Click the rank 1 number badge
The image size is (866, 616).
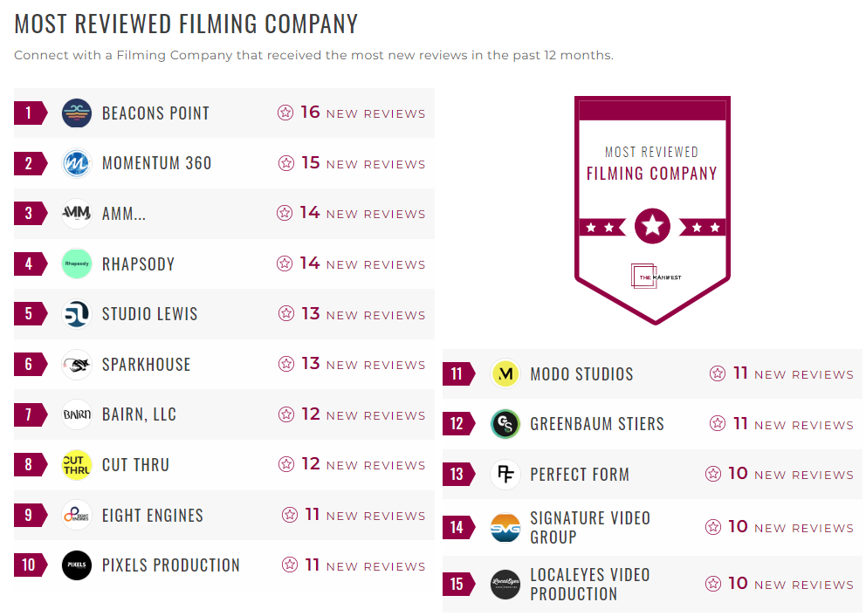[29, 113]
